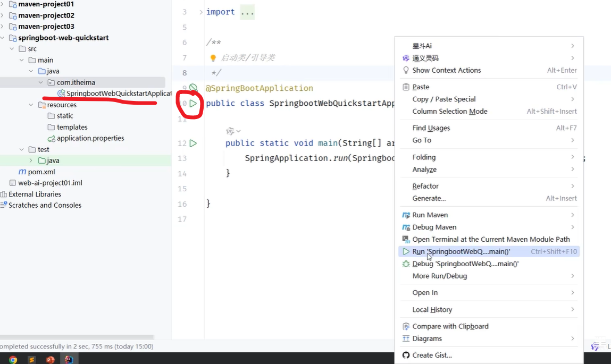Collapse the com.itheima package

point(41,82)
